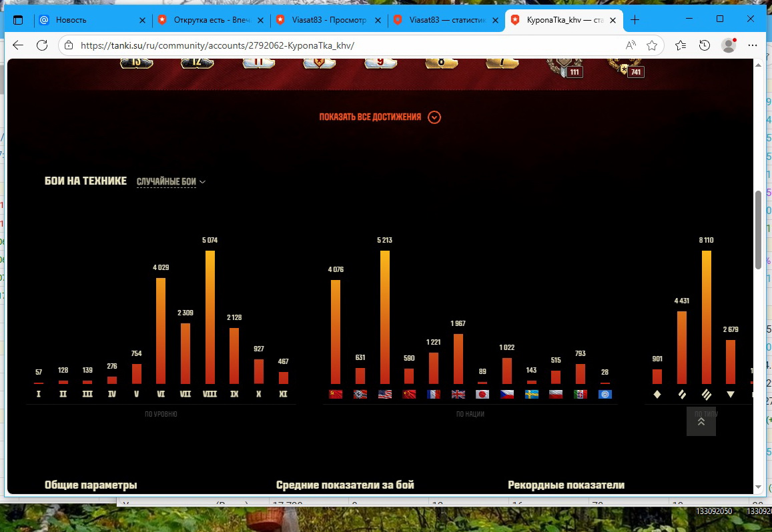This screenshot has width=772, height=532.
Task: Click the heavy tank bar showing 8 110
Action: coord(706,317)
